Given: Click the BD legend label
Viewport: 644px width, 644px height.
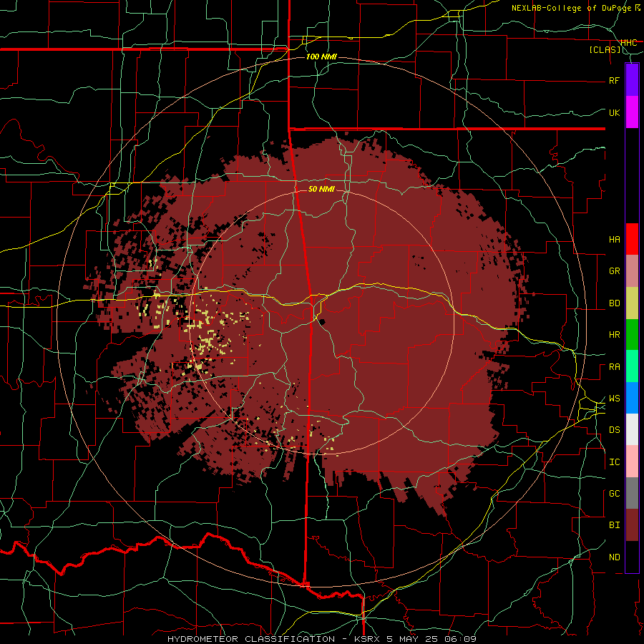Looking at the screenshot, I should (x=615, y=303).
